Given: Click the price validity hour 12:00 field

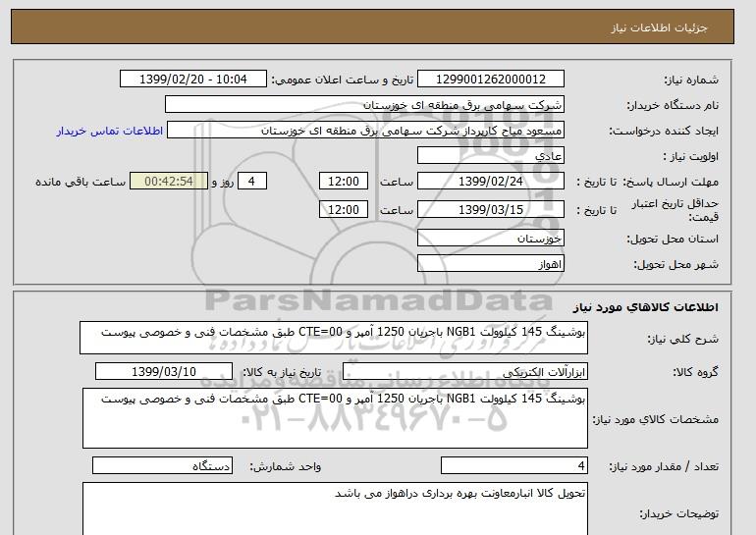Looking at the screenshot, I should point(345,210).
